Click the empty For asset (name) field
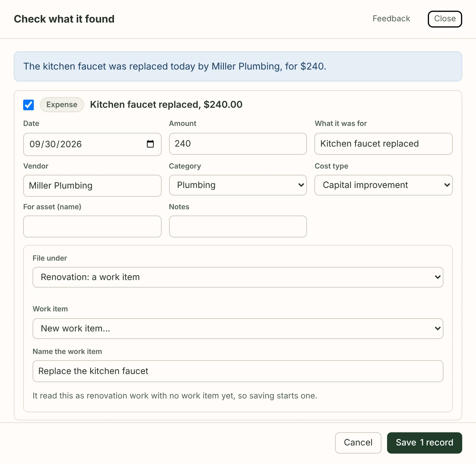The width and height of the screenshot is (476, 463). point(92,226)
